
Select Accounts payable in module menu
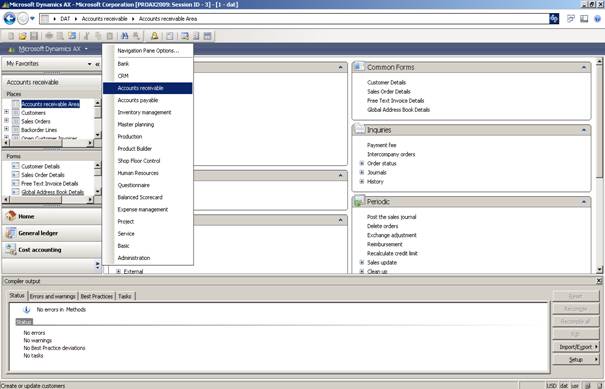coord(148,100)
